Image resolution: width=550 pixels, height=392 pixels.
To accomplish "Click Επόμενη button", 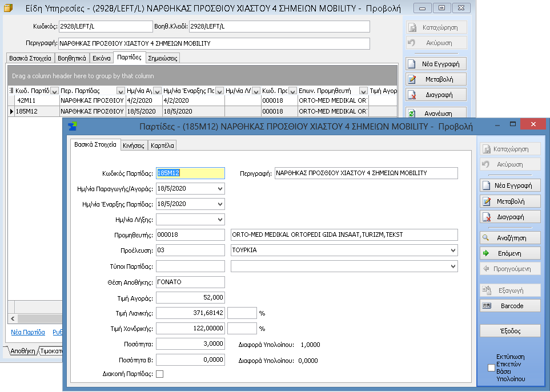I will pos(510,253).
